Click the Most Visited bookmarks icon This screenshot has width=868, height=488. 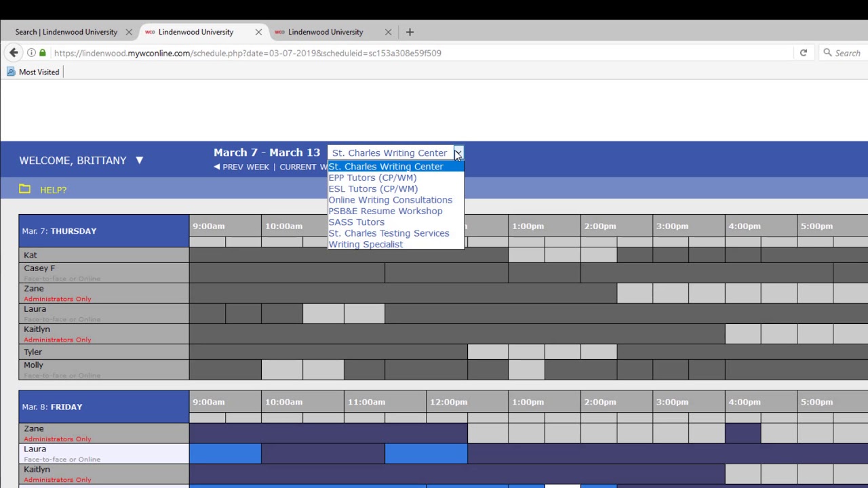coord(11,72)
